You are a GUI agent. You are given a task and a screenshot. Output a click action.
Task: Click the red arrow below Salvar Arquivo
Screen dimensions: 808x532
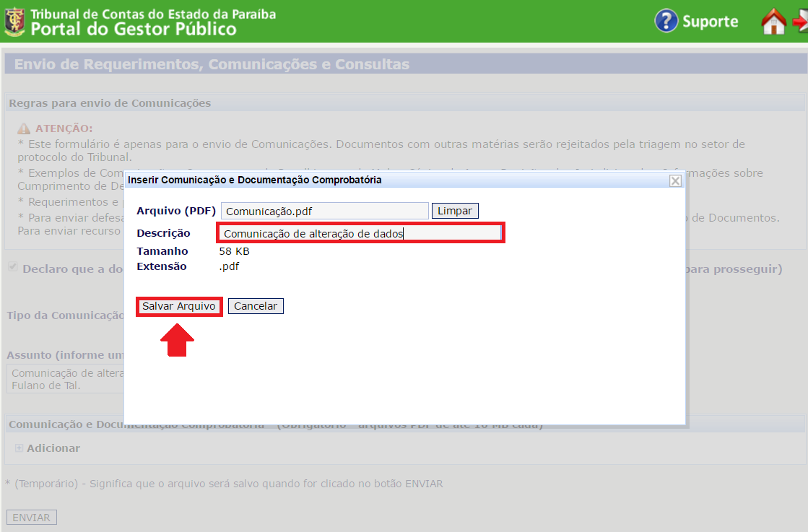click(x=177, y=340)
